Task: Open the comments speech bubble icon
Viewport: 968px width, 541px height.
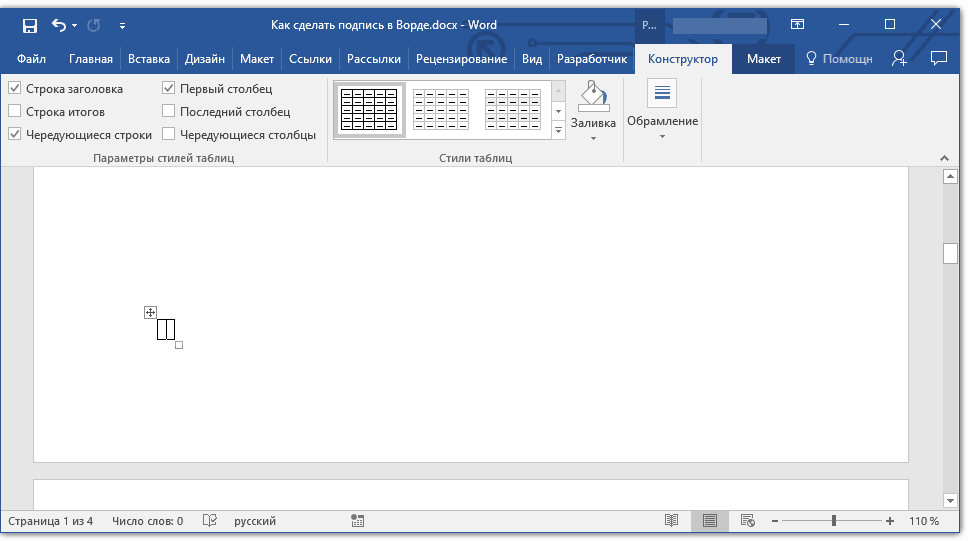Action: pyautogui.click(x=938, y=59)
